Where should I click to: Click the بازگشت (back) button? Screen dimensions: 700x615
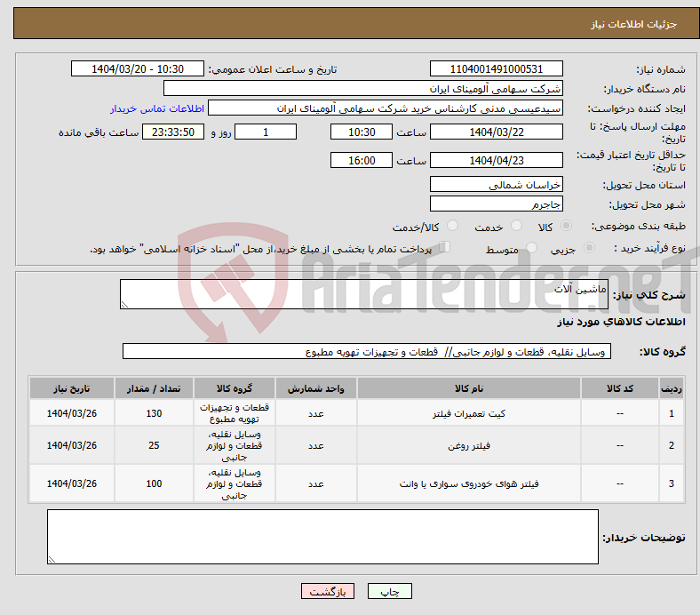click(x=328, y=591)
